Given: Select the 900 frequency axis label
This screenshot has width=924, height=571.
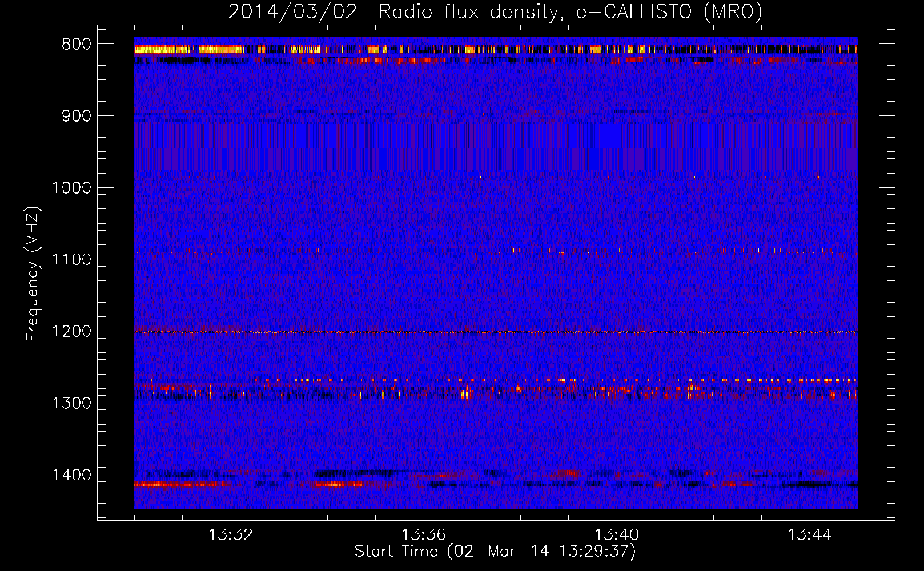Looking at the screenshot, I should [76, 116].
